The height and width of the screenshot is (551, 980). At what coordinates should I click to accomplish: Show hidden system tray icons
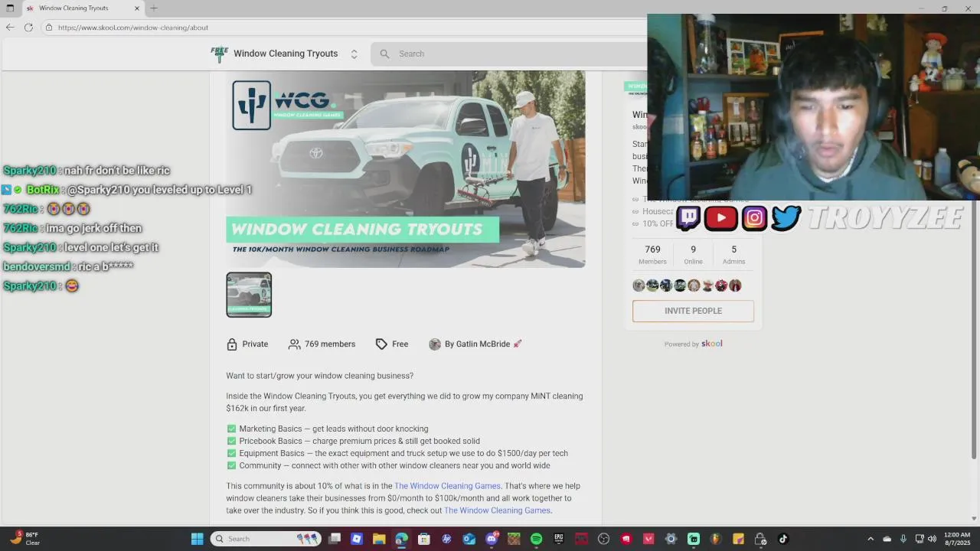[x=871, y=539]
